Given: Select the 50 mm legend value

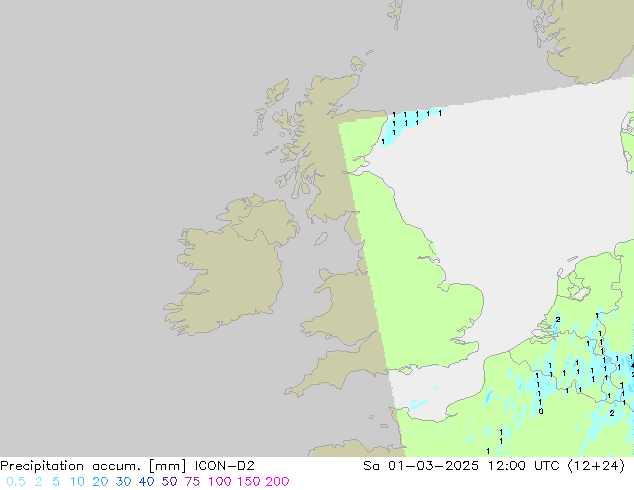Looking at the screenshot, I should coord(169,482).
